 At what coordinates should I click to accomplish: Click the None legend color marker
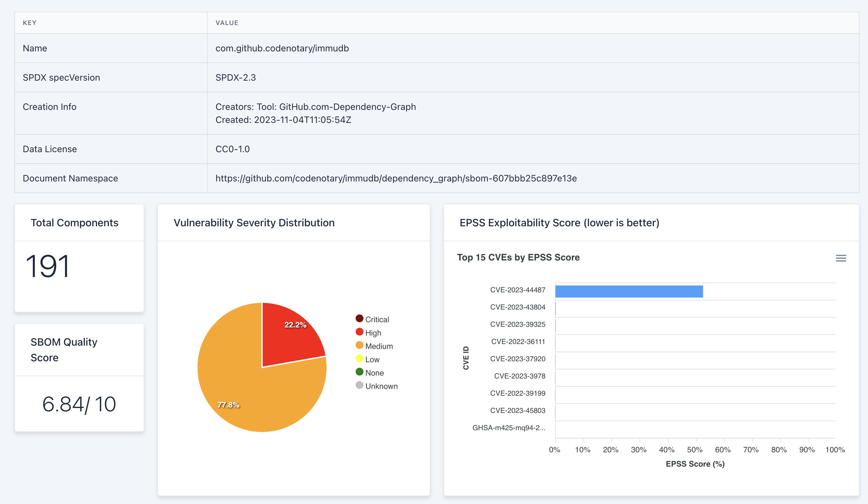360,372
